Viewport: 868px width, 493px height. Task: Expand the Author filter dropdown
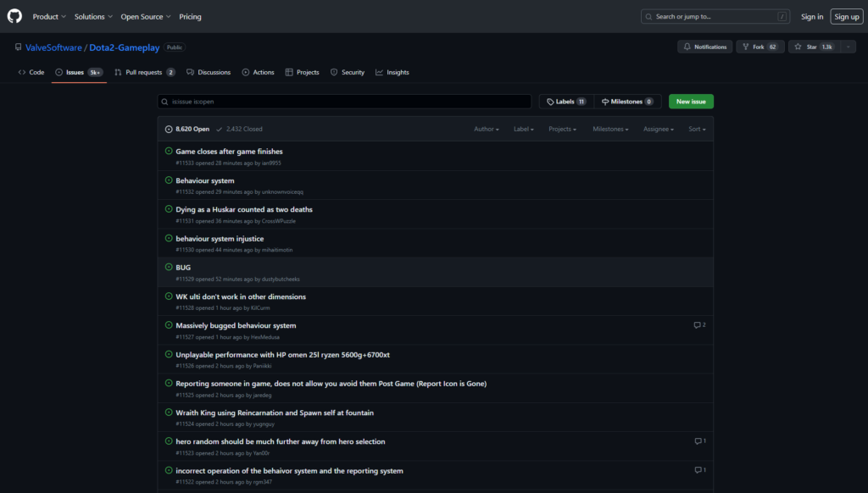click(486, 130)
